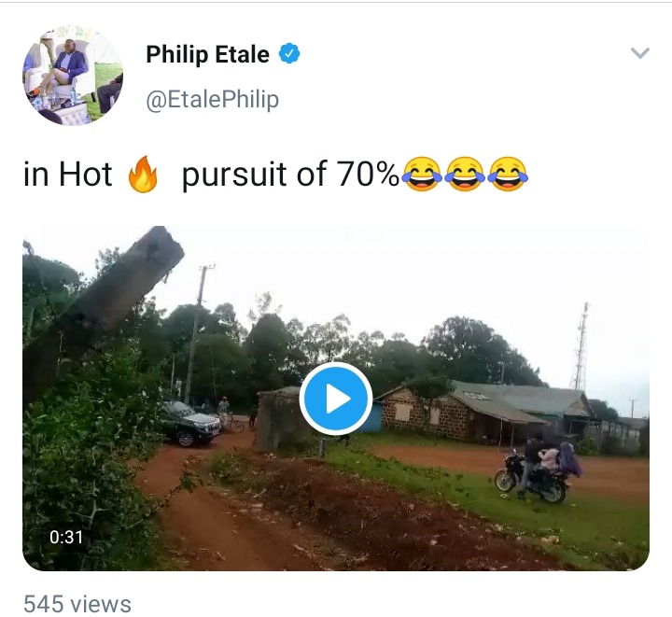The image size is (672, 617).
Task: Open Philip Etale's round profile picture
Action: tap(73, 76)
